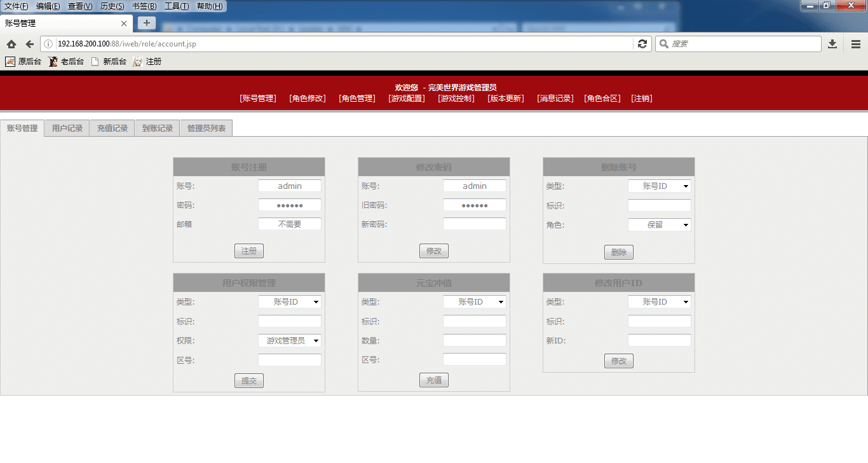
Task: Click the browser Home icon
Action: 11,44
